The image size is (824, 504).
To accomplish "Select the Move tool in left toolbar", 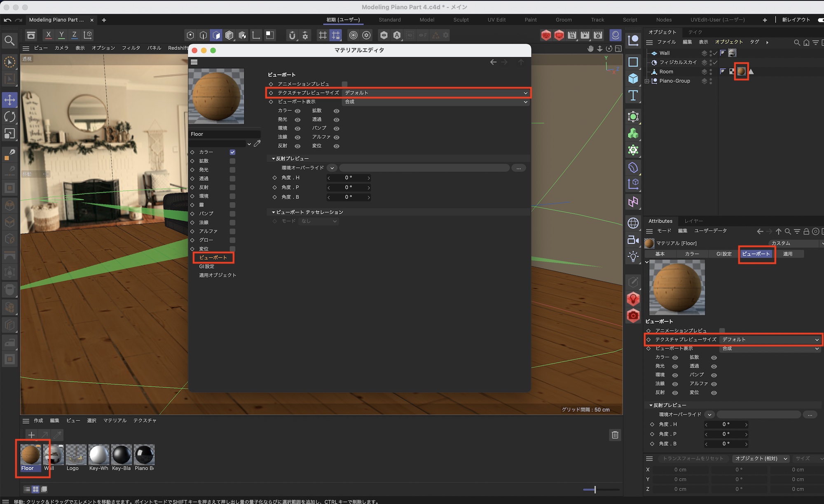I will [9, 100].
